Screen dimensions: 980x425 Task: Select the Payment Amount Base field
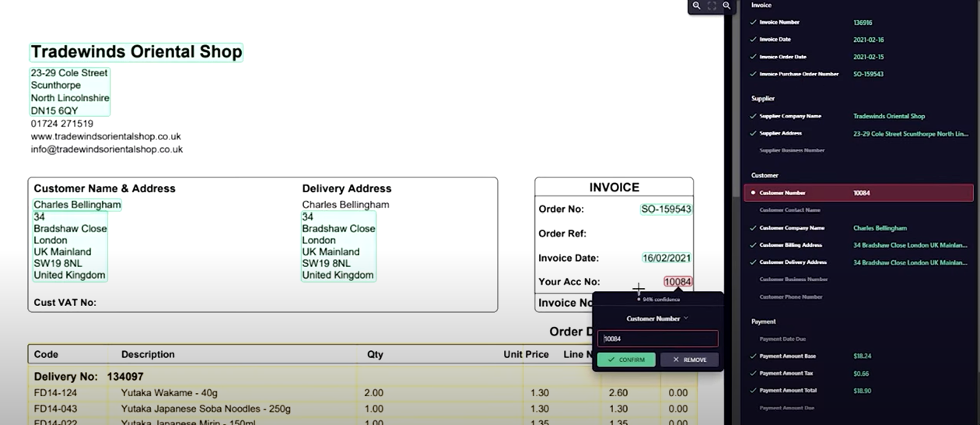(x=859, y=356)
